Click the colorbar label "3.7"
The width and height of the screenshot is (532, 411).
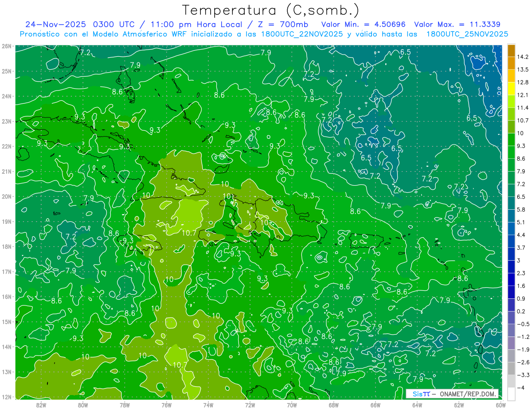pyautogui.click(x=521, y=248)
